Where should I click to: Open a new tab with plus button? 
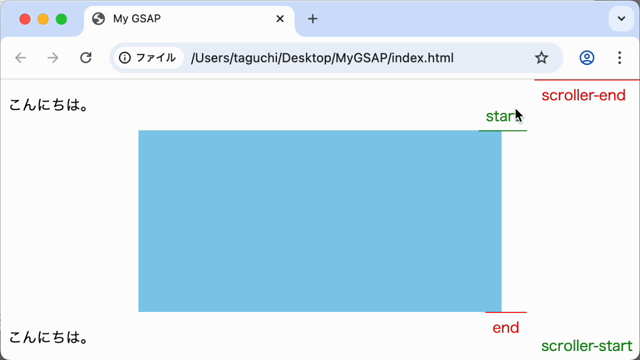313,19
